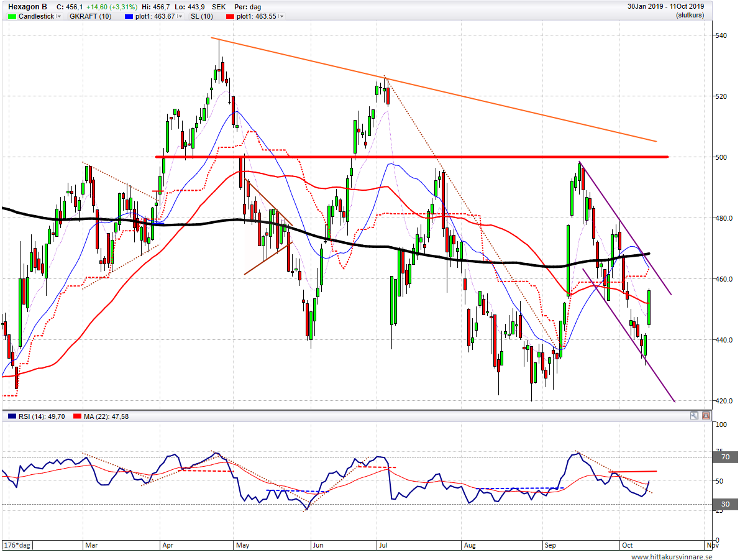The height and width of the screenshot is (560, 740).
Task: Open the Candlestick style dropdown arrow
Action: pos(59,17)
